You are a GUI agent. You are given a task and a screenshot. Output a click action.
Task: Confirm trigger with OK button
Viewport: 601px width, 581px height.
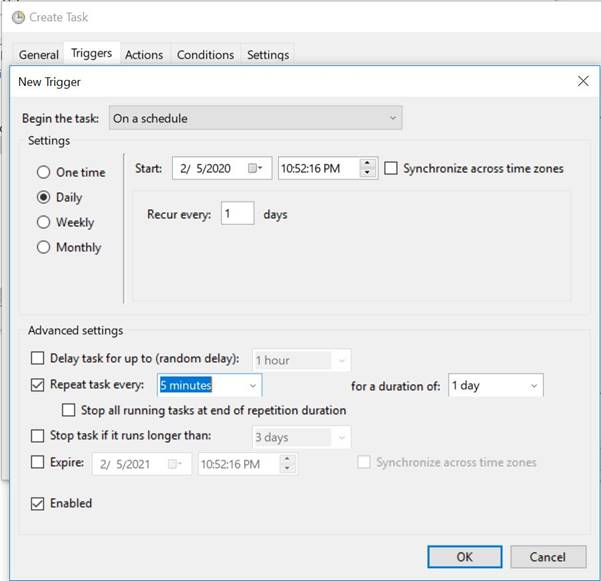(x=465, y=556)
